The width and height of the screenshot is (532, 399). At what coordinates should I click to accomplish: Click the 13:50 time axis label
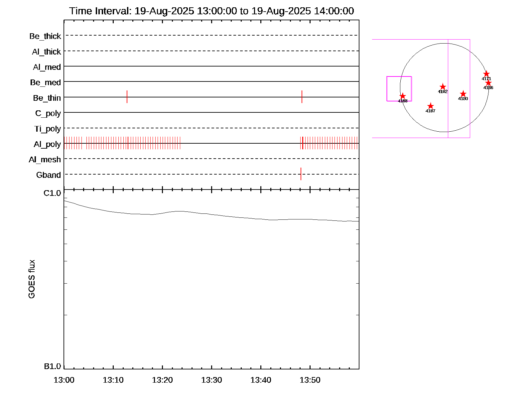click(310, 380)
